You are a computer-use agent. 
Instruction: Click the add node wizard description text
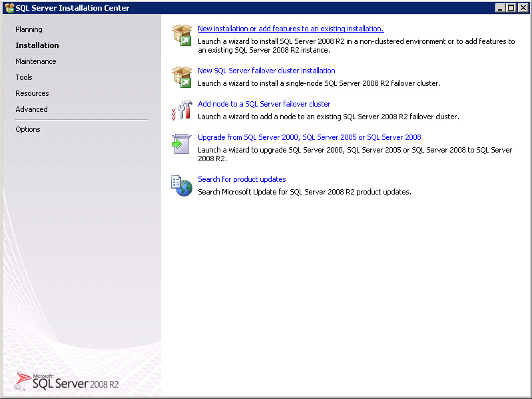[x=328, y=117]
